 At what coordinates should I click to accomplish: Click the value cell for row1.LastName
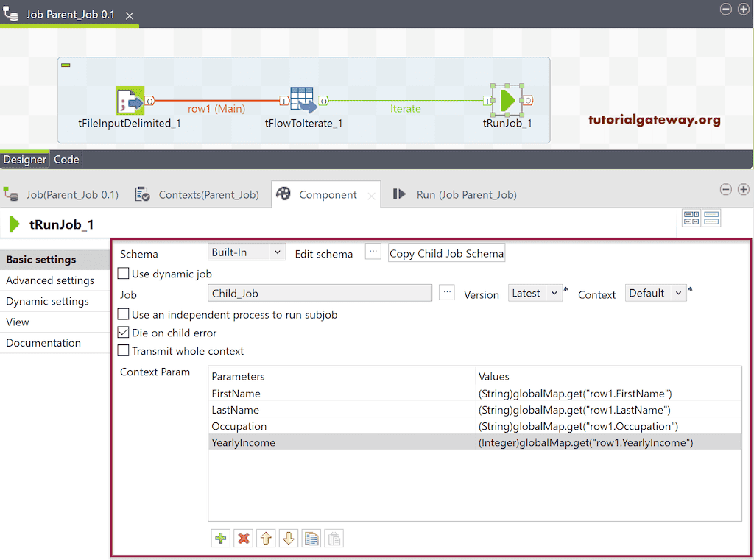tap(609, 410)
